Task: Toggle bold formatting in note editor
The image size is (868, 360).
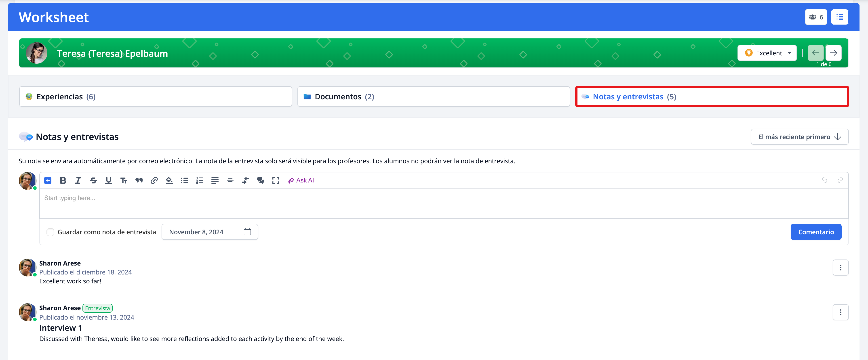Action: tap(63, 180)
